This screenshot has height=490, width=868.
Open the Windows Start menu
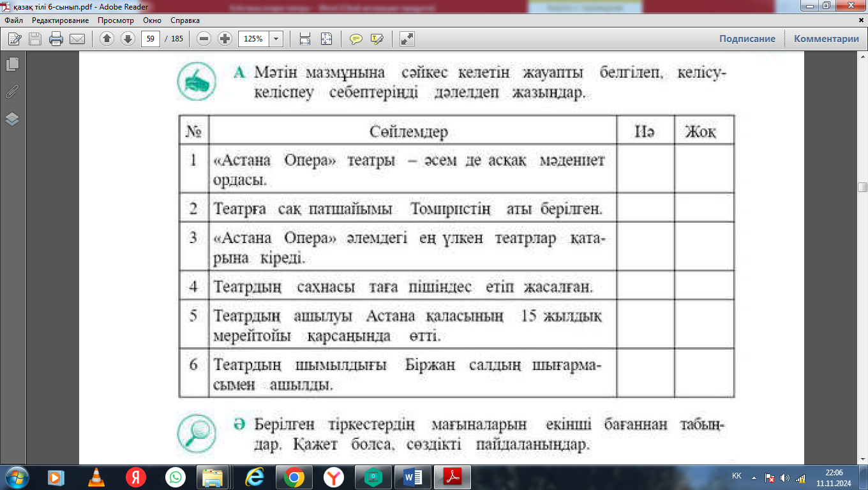(16, 477)
